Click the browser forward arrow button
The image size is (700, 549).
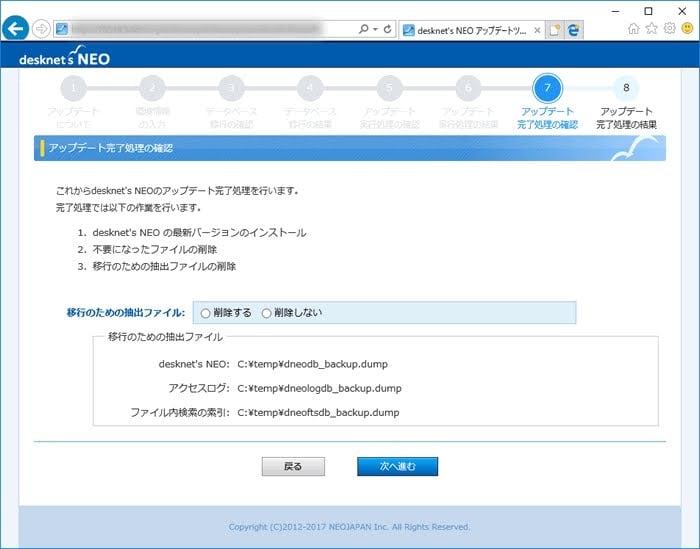41,29
